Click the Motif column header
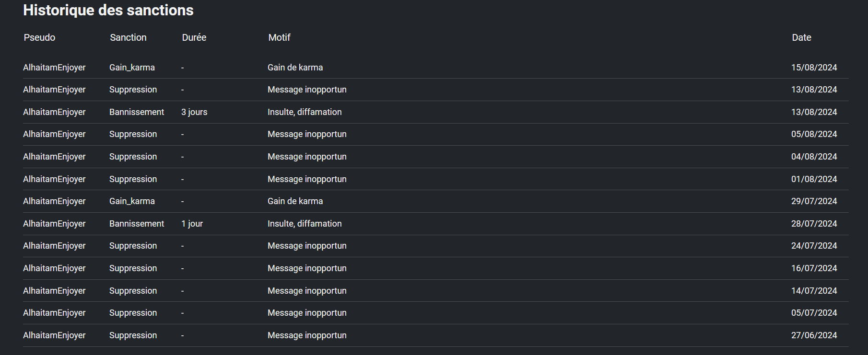868x355 pixels. [280, 37]
